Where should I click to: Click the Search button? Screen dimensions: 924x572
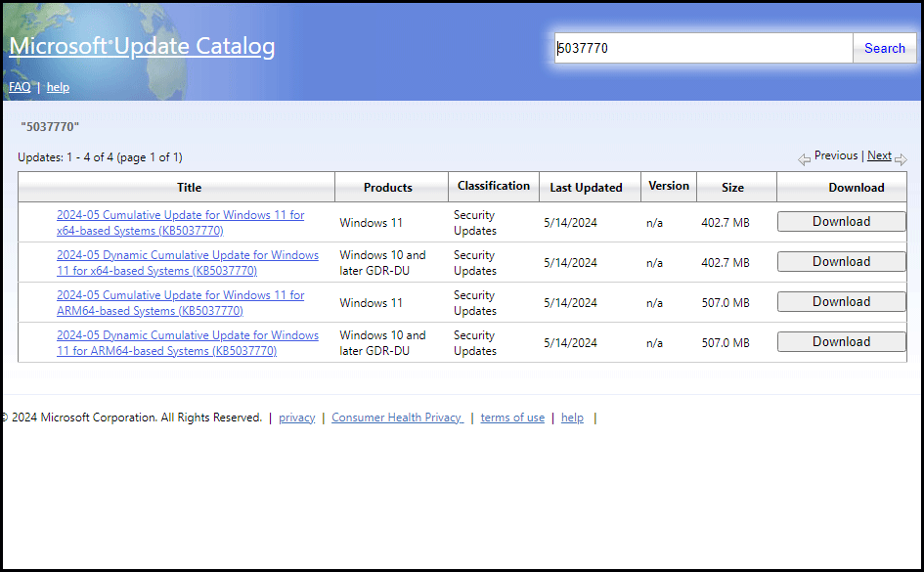pyautogui.click(x=885, y=48)
